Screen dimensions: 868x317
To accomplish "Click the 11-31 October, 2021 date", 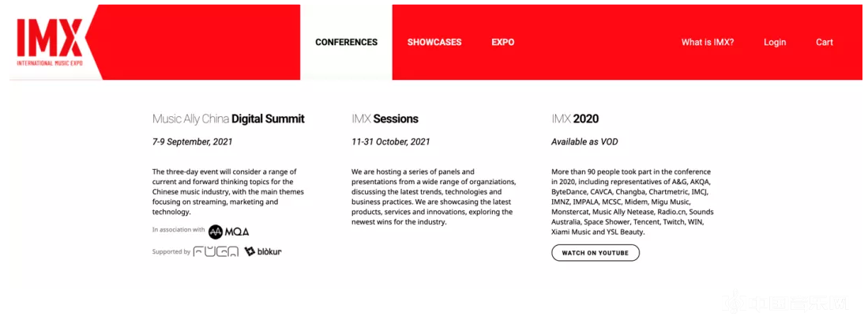I will (391, 142).
